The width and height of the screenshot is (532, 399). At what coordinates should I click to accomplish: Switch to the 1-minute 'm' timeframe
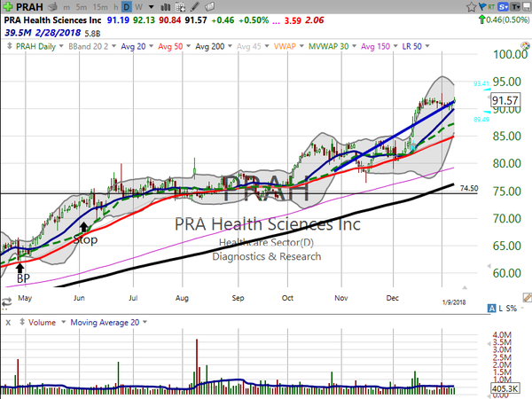pos(66,7)
